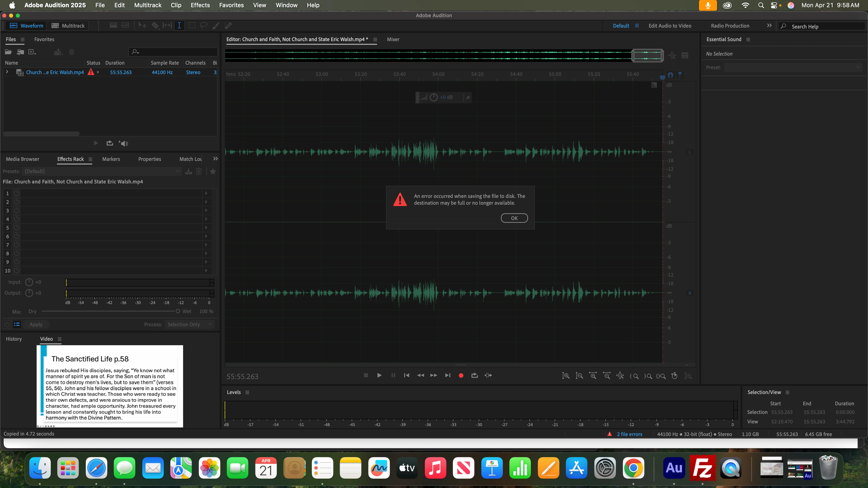Toggle the left channel L enable button
Image resolution: width=868 pixels, height=488 pixels.
[689, 152]
